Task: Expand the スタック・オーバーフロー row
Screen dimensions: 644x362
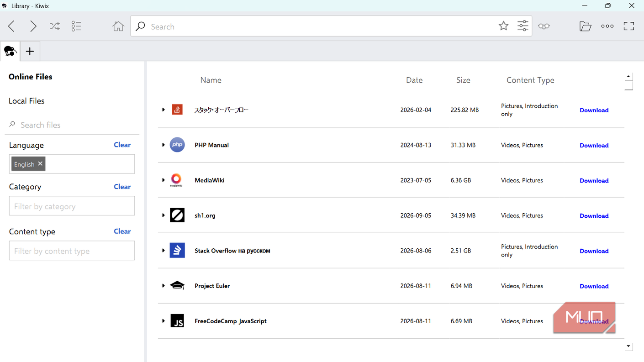Action: 163,110
